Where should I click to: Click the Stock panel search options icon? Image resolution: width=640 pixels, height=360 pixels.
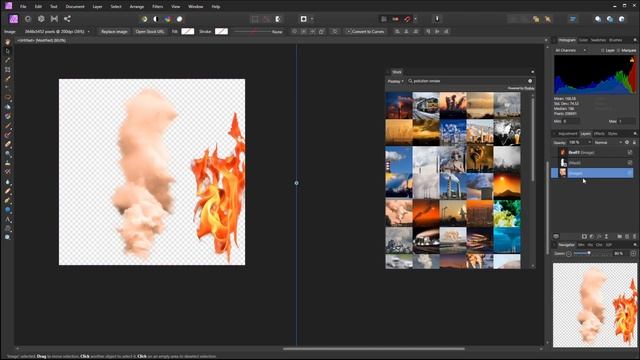click(530, 81)
